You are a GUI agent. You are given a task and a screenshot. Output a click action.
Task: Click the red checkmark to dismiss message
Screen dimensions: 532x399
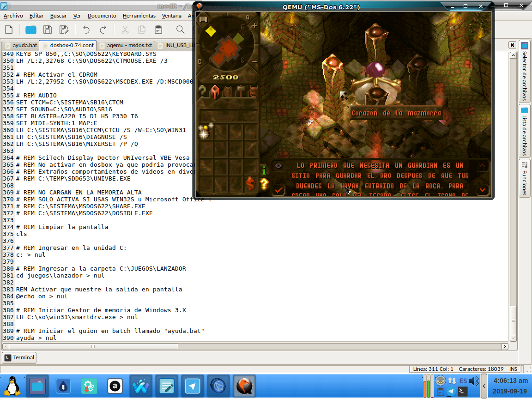pos(279,190)
